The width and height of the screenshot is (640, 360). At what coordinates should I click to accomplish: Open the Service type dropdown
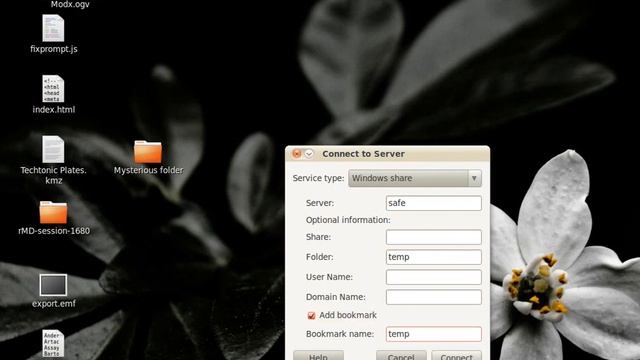click(415, 178)
